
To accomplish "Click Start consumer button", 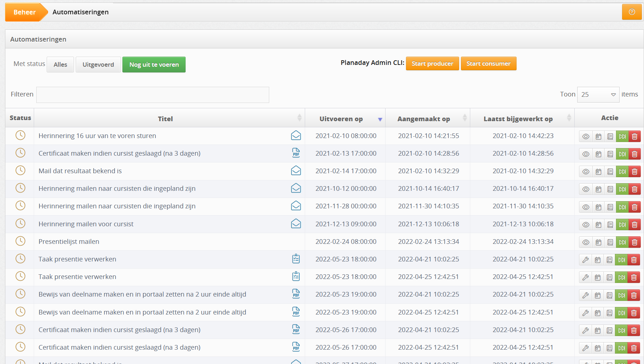I will pos(489,63).
